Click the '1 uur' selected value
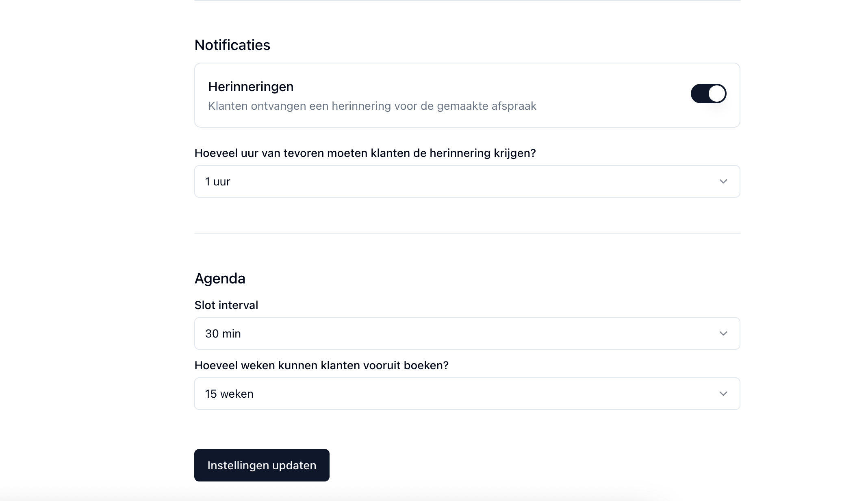The height and width of the screenshot is (501, 868). tap(218, 181)
